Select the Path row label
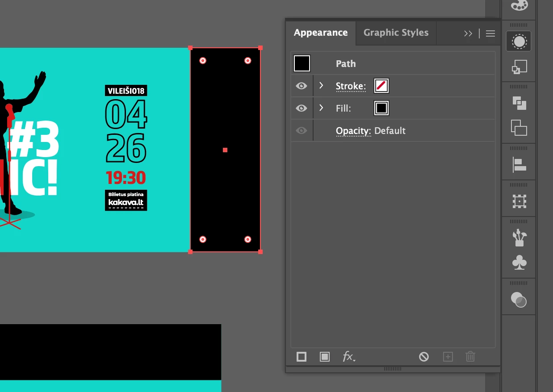Viewport: 553px width, 392px height. (x=346, y=64)
